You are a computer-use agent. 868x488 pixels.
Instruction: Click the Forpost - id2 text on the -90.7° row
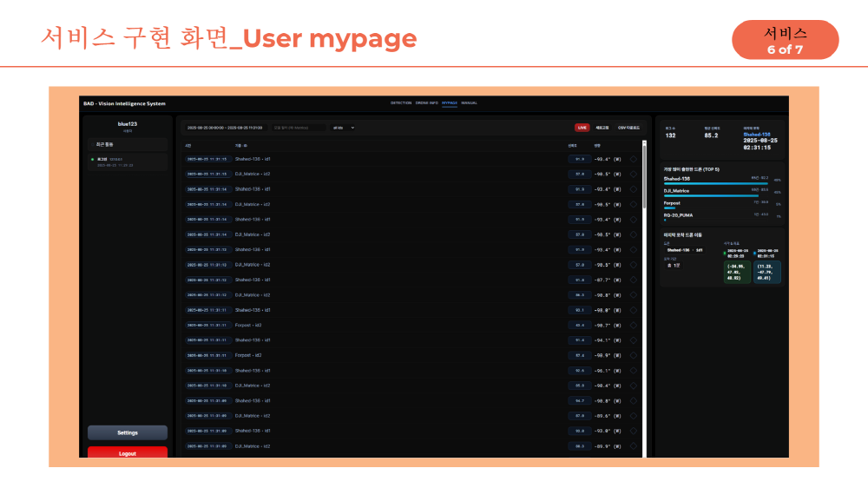tap(248, 325)
